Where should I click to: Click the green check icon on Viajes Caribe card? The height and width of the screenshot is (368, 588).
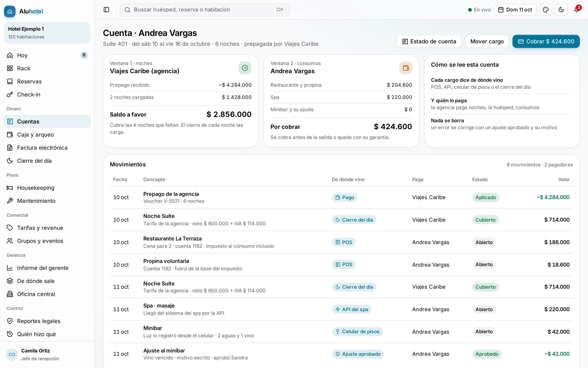[245, 68]
